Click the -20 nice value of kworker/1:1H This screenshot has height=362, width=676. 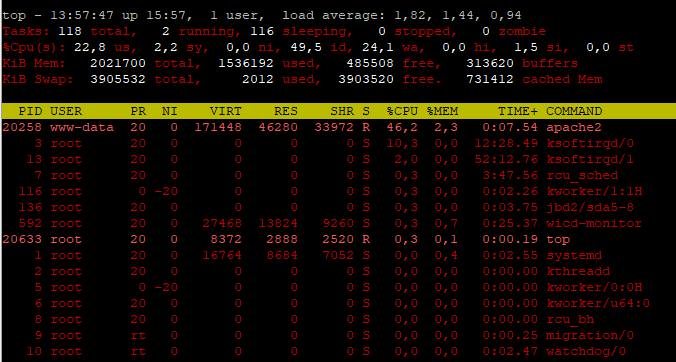[x=166, y=191]
